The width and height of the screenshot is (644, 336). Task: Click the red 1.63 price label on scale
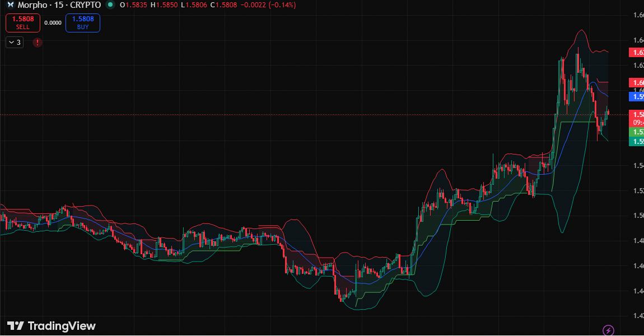coord(637,52)
